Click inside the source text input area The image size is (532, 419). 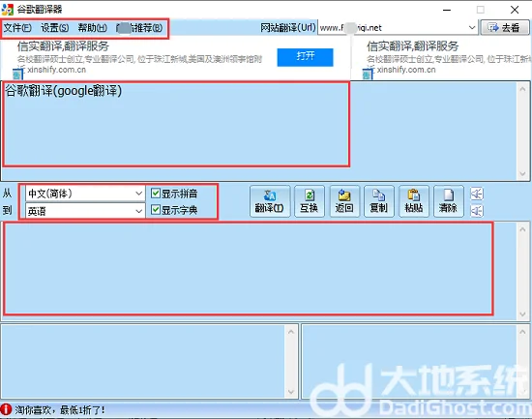[176, 124]
